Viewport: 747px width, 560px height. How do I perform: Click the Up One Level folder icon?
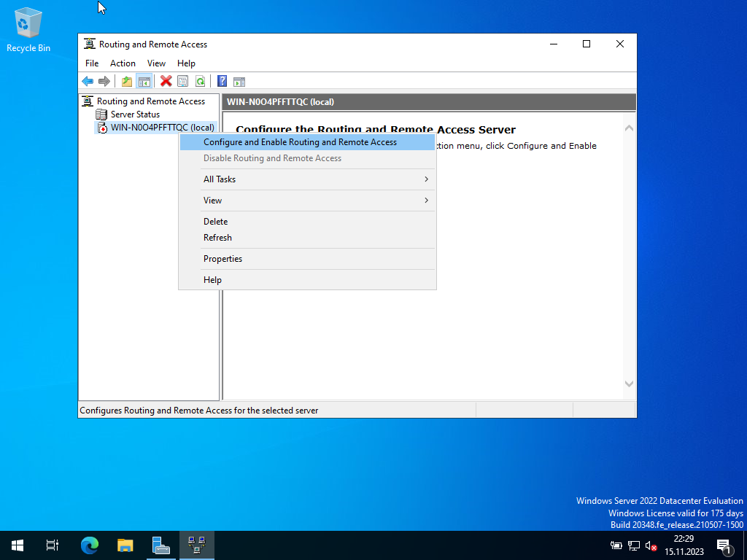coord(127,81)
